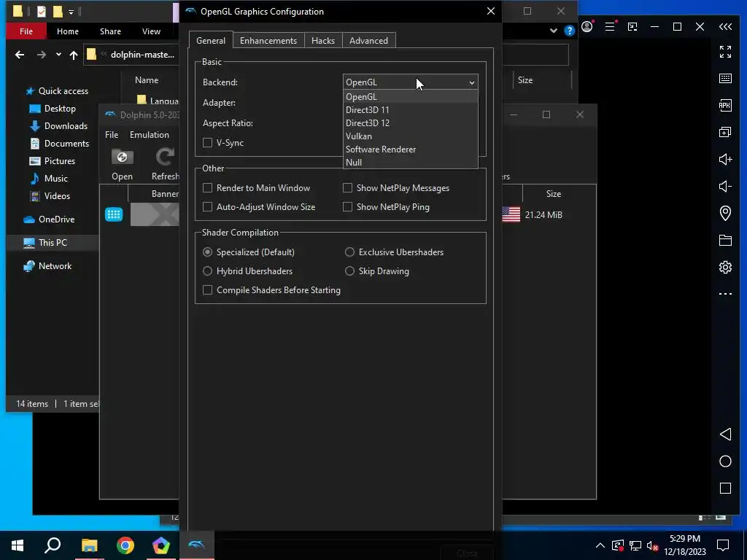The height and width of the screenshot is (560, 747).
Task: Go to the Advanced tab
Action: 368,41
